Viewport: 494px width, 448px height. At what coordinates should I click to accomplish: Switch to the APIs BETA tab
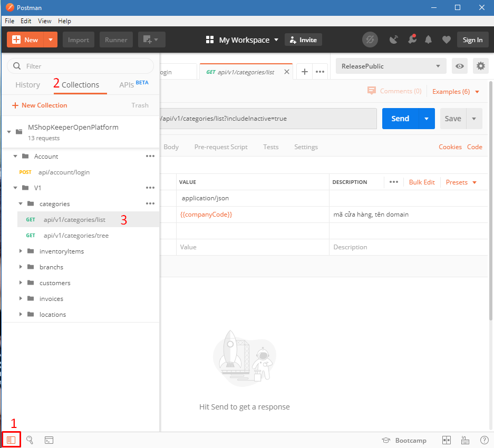(x=133, y=84)
